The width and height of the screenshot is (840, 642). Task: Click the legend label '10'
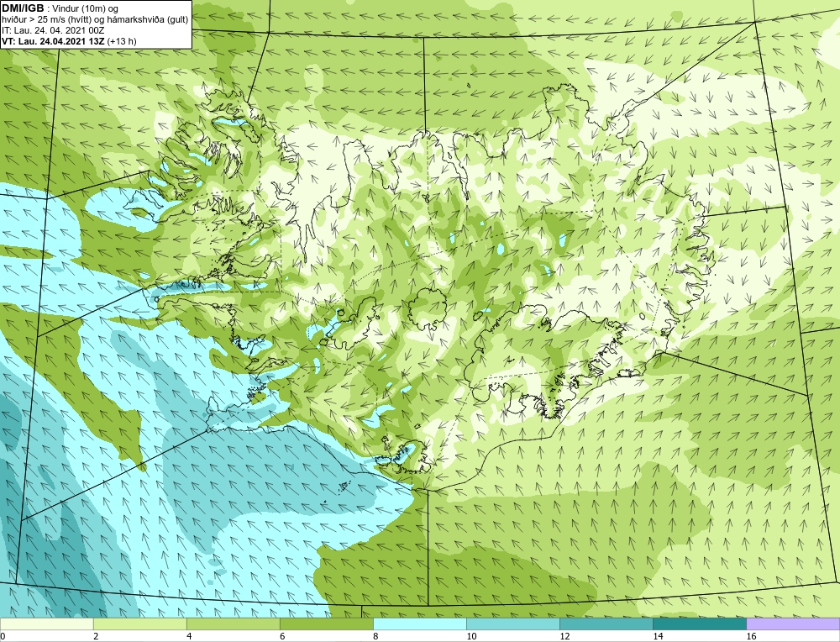[471, 636]
